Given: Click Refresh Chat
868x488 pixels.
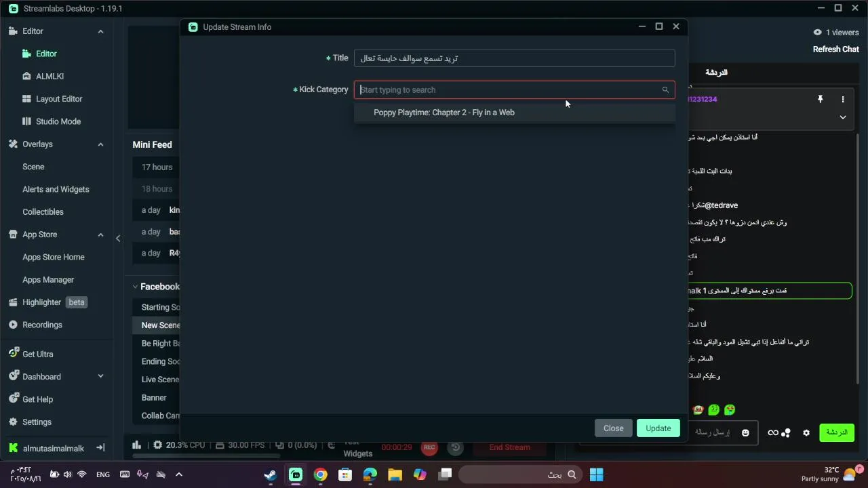Looking at the screenshot, I should coord(836,49).
